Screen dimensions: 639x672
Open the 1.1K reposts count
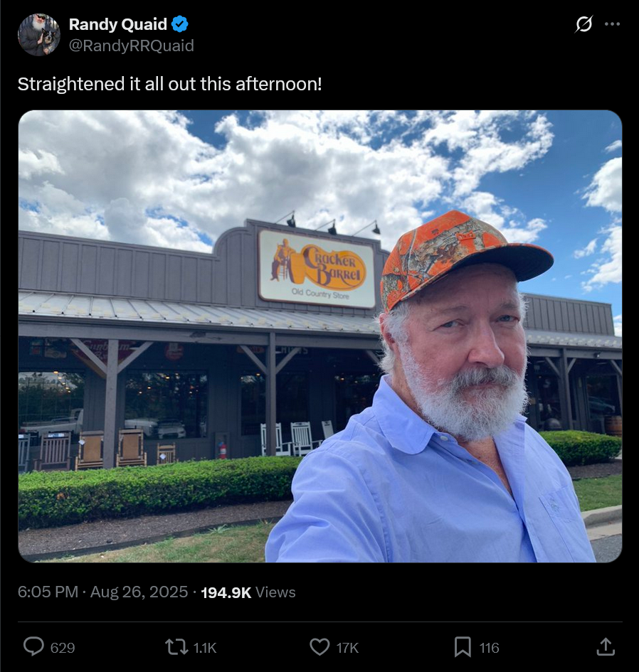tap(205, 648)
